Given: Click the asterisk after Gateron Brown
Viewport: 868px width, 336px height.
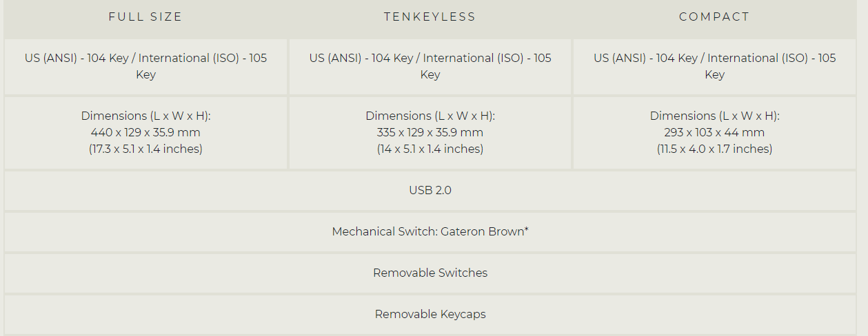Looking at the screenshot, I should click(x=527, y=229).
